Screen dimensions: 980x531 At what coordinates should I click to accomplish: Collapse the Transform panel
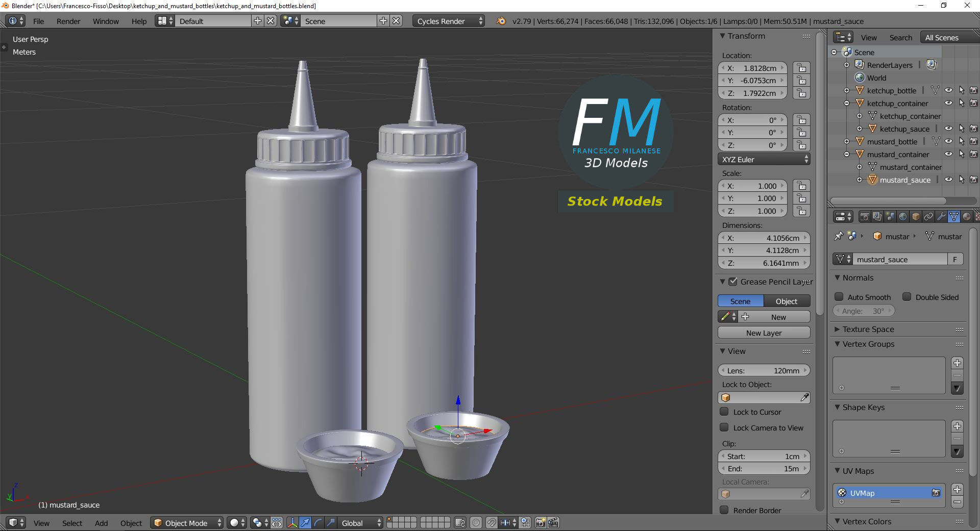(x=722, y=36)
